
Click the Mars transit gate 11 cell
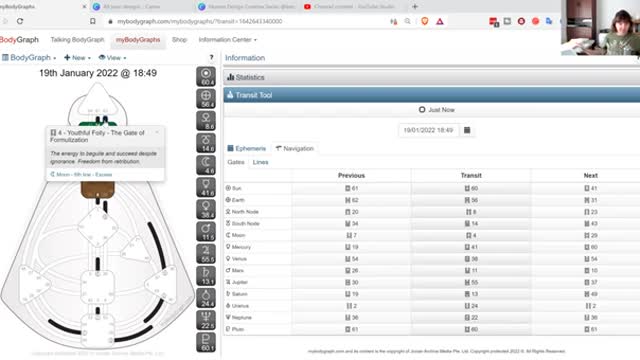tap(471, 270)
